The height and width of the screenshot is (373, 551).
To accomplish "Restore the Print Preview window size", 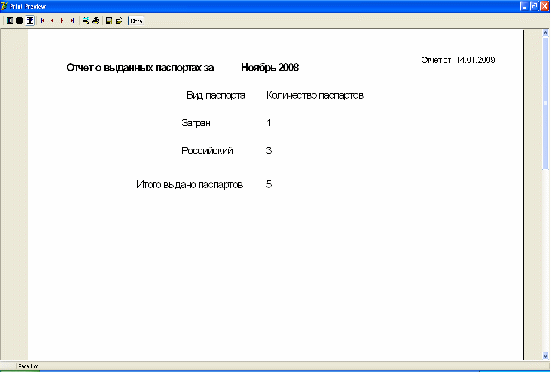I will [534, 6].
